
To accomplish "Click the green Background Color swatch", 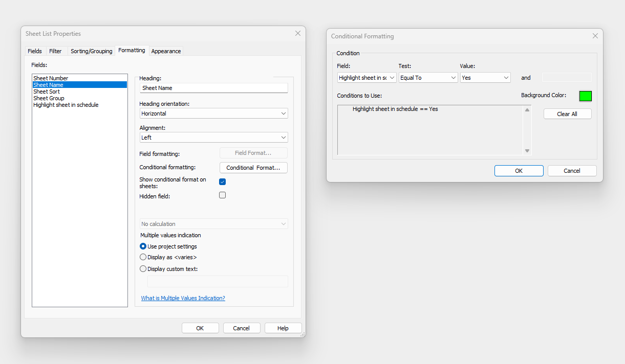I will point(586,96).
